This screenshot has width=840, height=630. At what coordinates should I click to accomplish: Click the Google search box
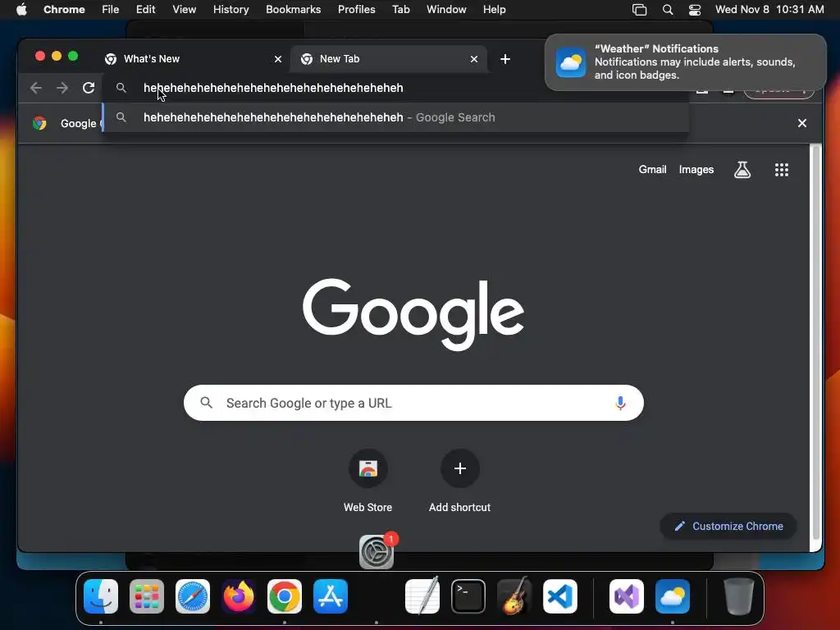pyautogui.click(x=413, y=403)
